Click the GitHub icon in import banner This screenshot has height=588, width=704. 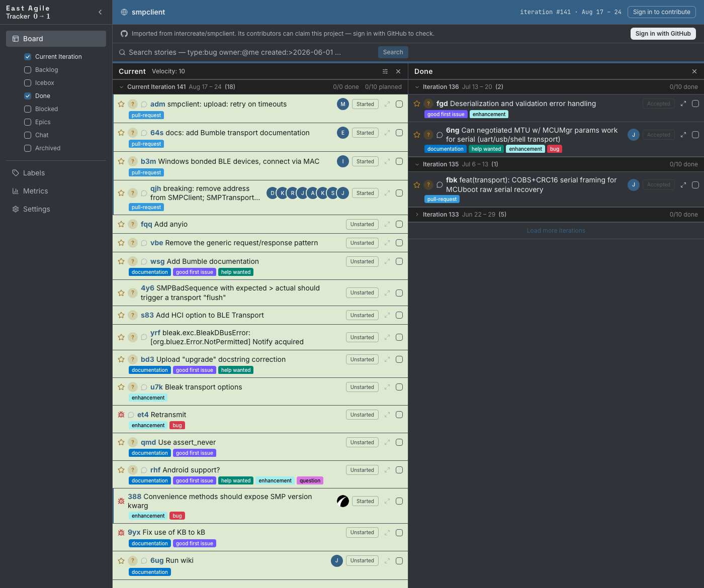click(x=124, y=34)
